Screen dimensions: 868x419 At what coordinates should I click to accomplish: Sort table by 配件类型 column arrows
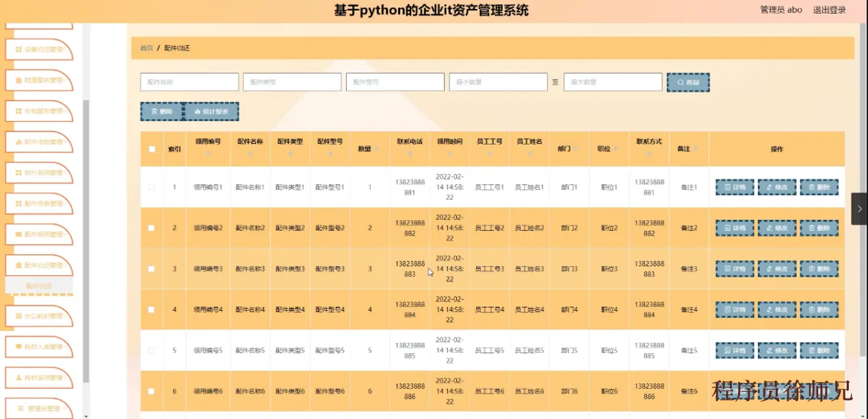point(290,155)
